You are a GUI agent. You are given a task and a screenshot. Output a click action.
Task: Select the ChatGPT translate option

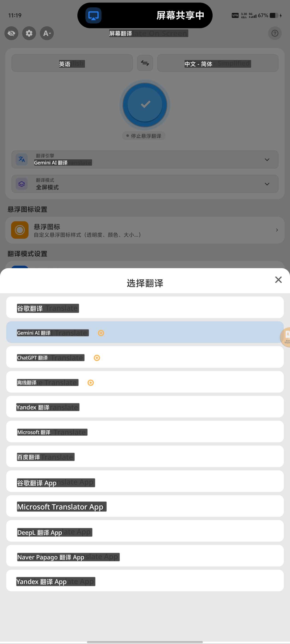145,357
